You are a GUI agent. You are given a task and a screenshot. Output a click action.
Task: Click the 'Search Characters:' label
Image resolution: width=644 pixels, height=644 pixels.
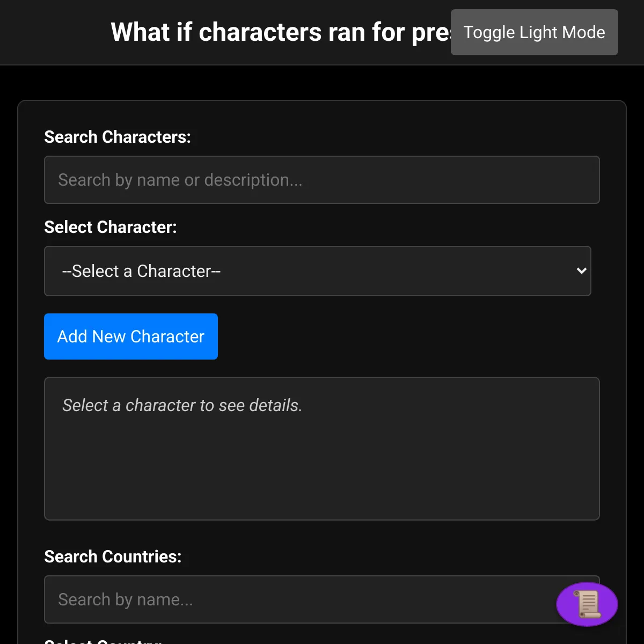coord(118,137)
